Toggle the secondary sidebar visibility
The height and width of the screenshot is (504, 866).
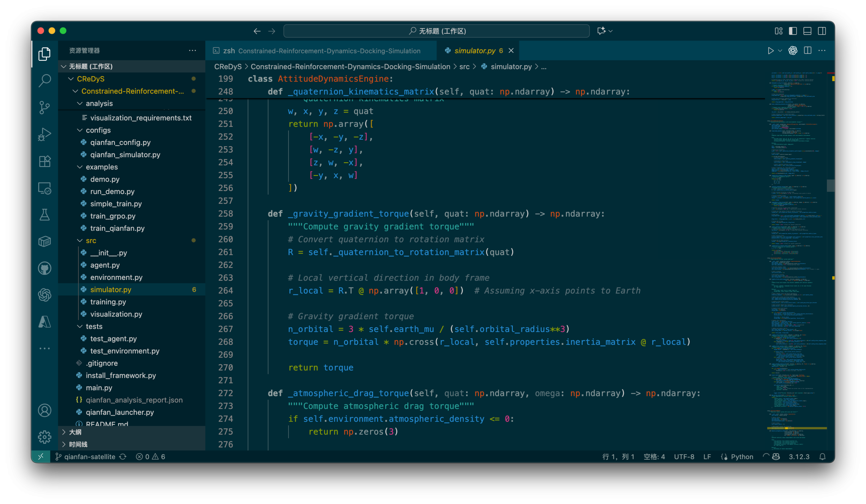click(x=822, y=31)
